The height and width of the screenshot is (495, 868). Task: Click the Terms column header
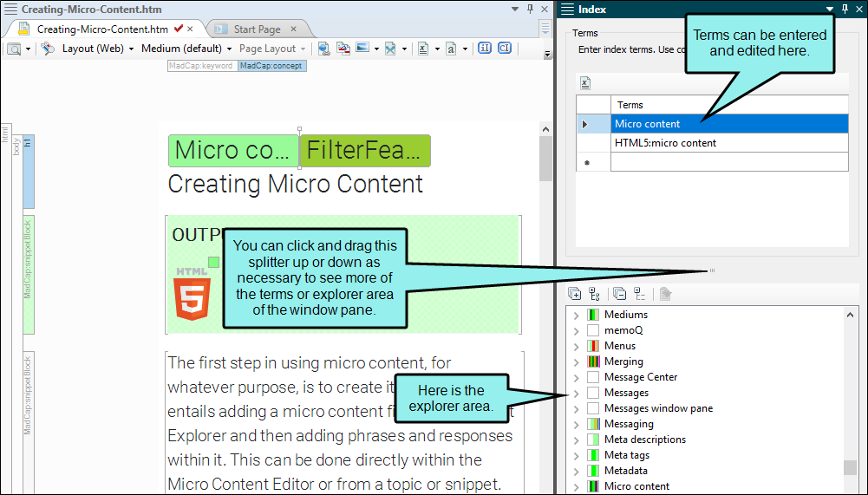coord(729,105)
